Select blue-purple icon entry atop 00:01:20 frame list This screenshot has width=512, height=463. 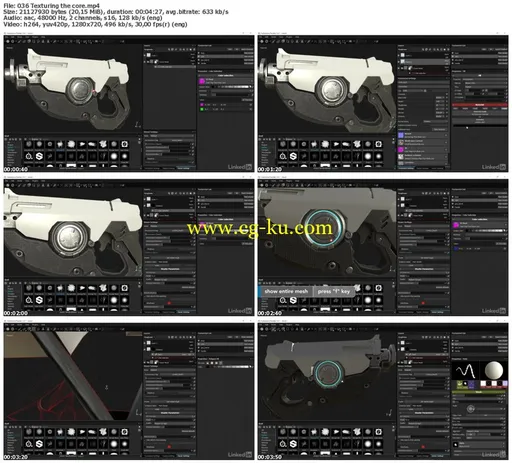click(401, 135)
